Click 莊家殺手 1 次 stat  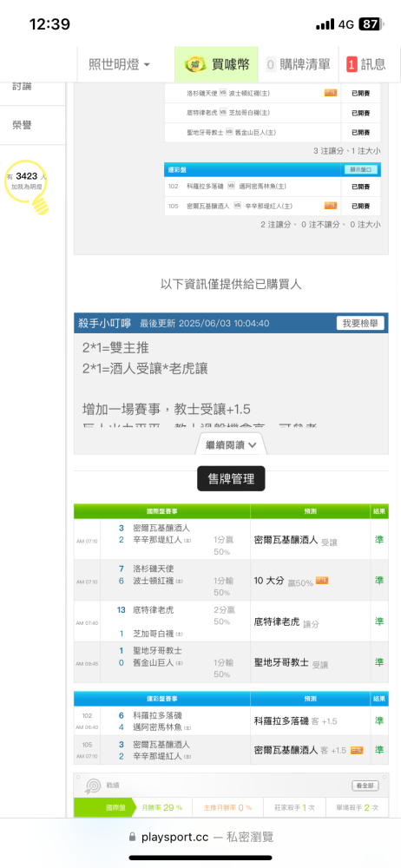[294, 807]
